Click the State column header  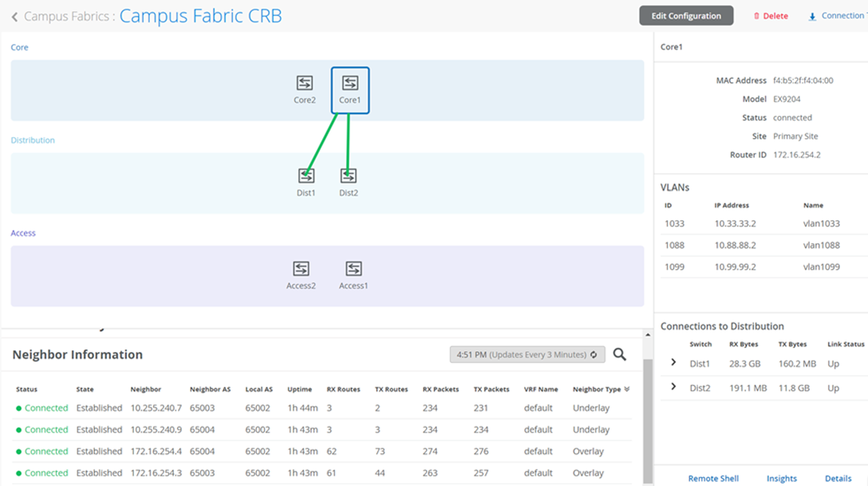tap(85, 389)
